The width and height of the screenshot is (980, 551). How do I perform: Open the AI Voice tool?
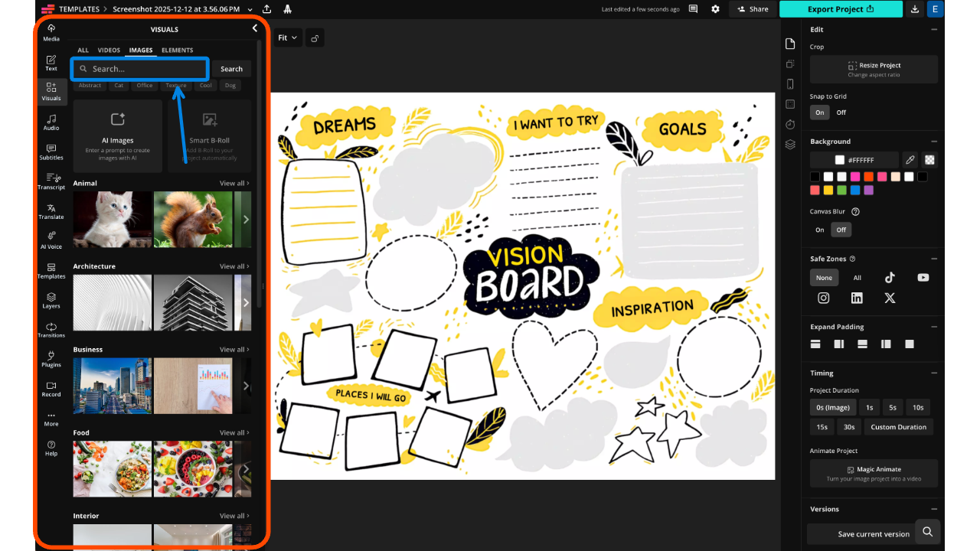coord(51,242)
